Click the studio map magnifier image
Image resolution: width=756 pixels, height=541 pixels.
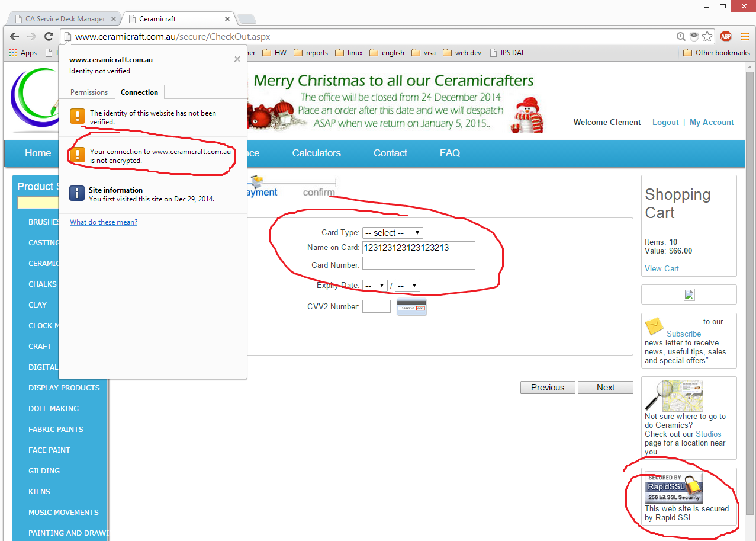pyautogui.click(x=674, y=396)
